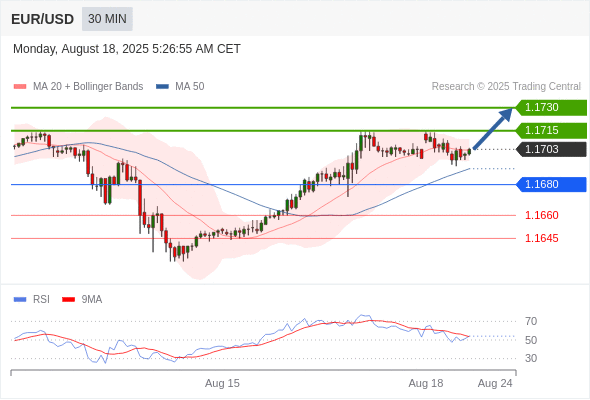The height and width of the screenshot is (400, 590).
Task: Toggle the RSI legend label
Action: click(41, 300)
